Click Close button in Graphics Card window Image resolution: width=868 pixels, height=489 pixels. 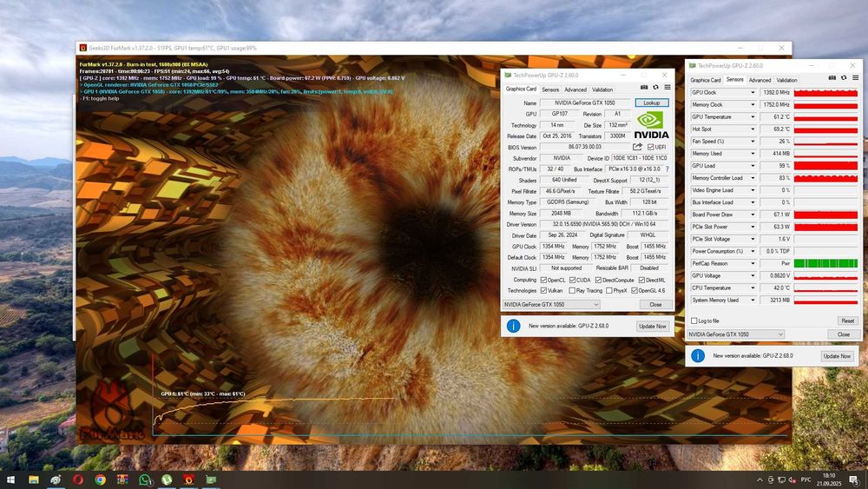655,305
